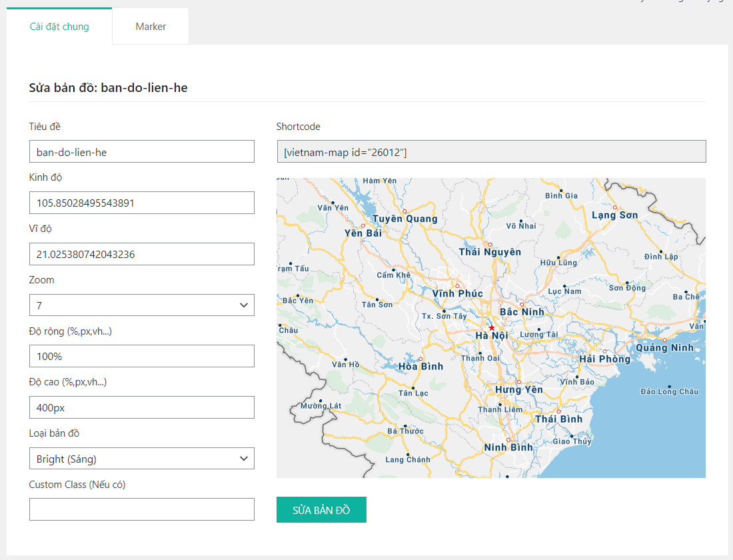Click the Yên Bái label on map
Viewport: 733px width, 560px height.
(363, 233)
